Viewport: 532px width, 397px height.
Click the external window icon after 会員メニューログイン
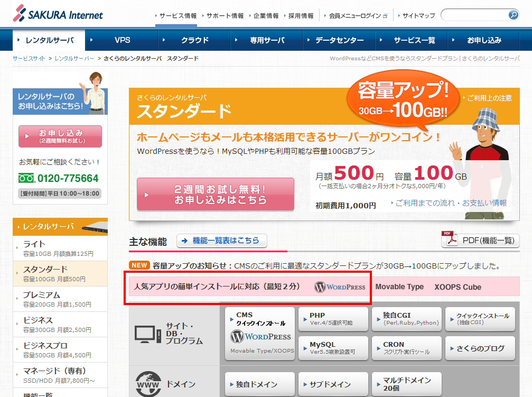(x=385, y=16)
